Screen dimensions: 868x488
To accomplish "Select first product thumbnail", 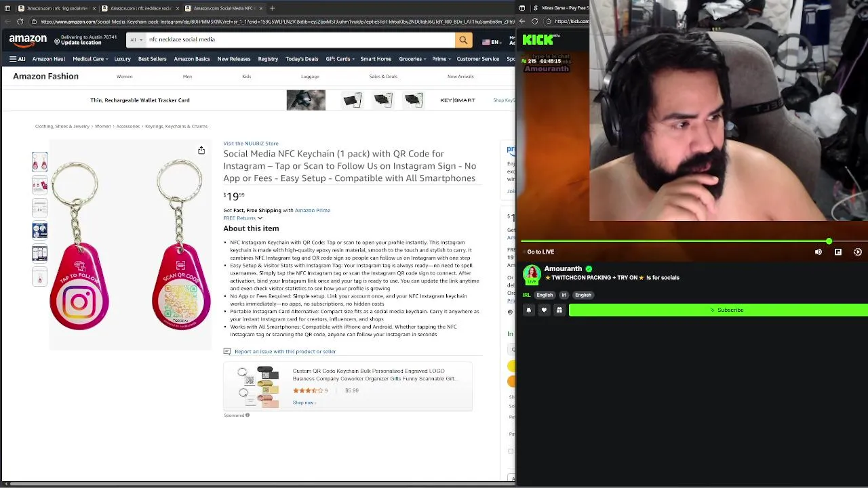I will click(39, 161).
